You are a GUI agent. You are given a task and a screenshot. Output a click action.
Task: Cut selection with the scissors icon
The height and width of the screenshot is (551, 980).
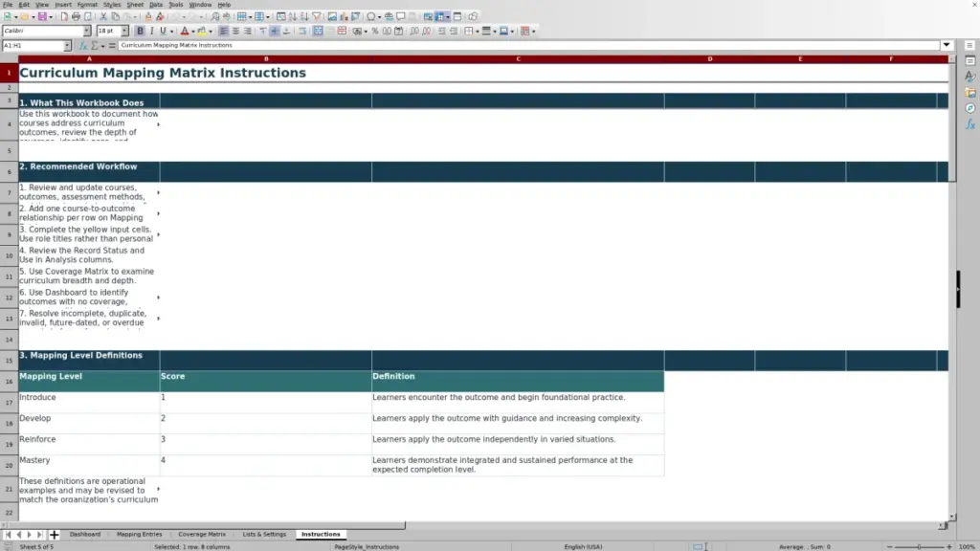pyautogui.click(x=103, y=17)
